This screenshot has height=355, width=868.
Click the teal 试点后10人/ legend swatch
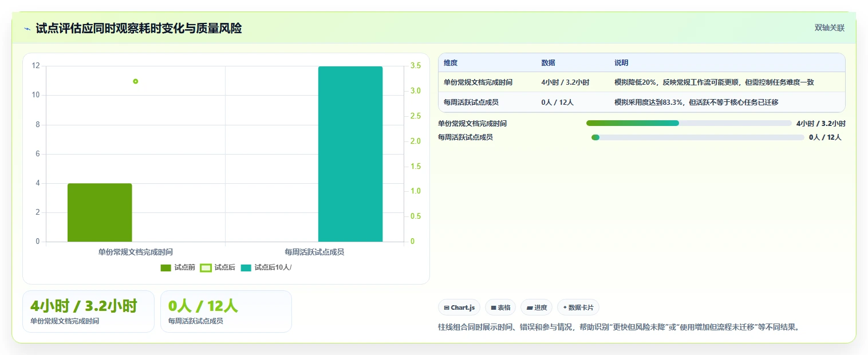[246, 267]
